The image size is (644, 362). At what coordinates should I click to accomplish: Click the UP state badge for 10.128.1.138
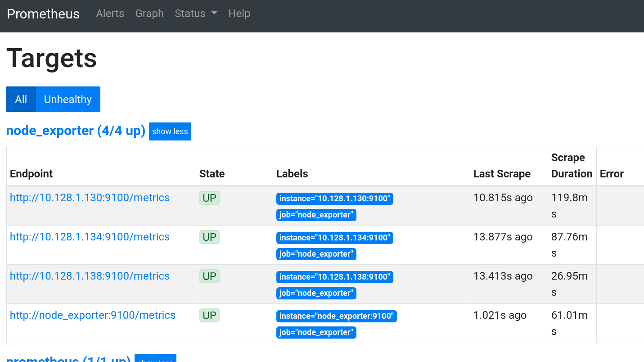[x=209, y=276]
